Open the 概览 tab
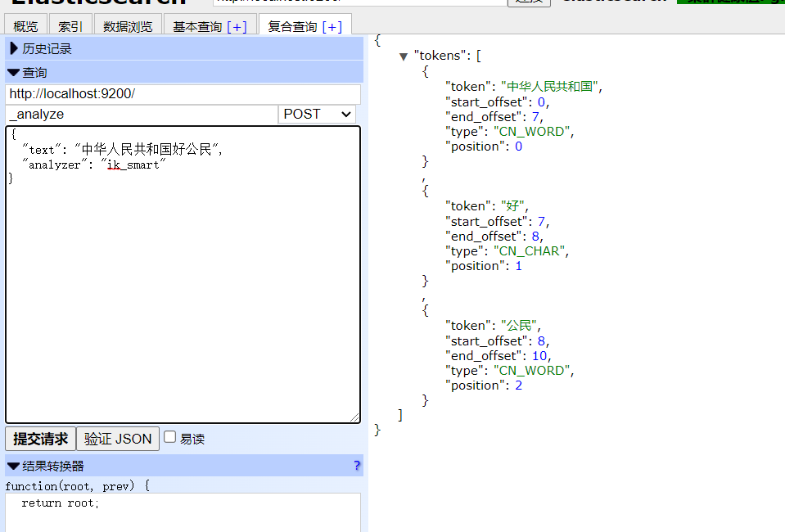Image resolution: width=785 pixels, height=532 pixels. click(25, 25)
